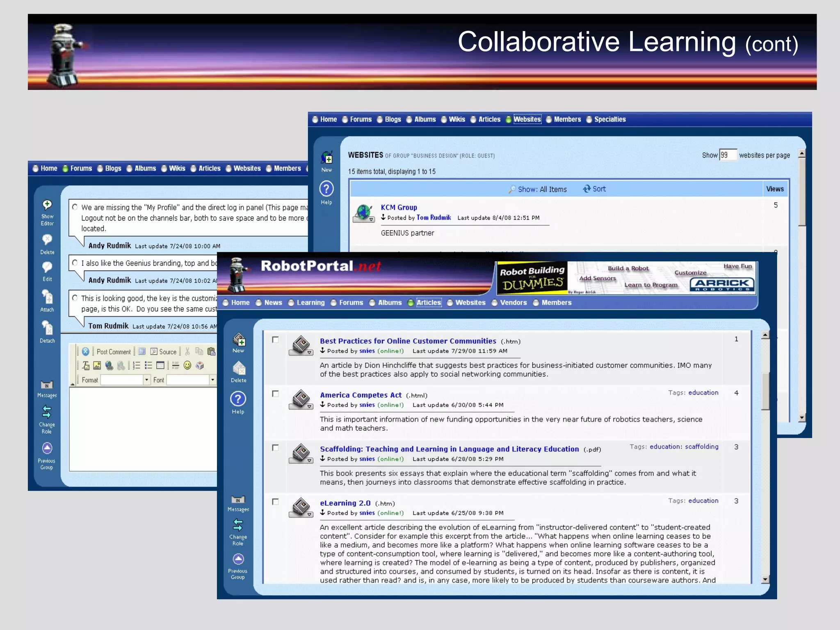Viewport: 840px width, 630px height.
Task: Open Forums tab in left forum window
Action: coord(81,168)
